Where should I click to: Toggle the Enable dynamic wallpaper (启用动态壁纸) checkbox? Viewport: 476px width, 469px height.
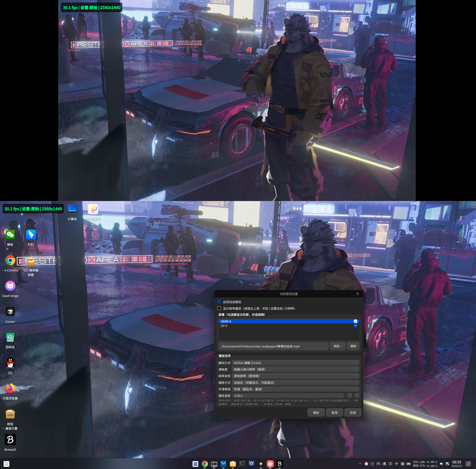click(219, 302)
